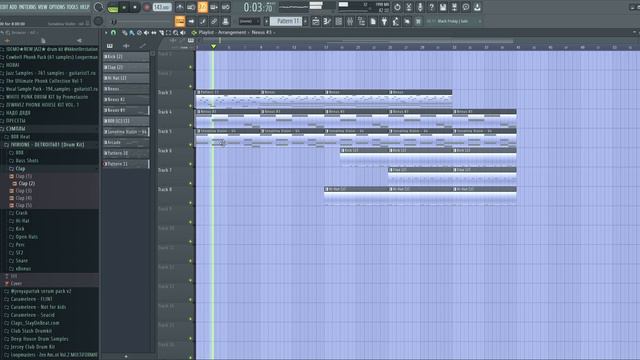The height and width of the screenshot is (360, 640).
Task: Toggle the playlist magnet snap icon
Action: coord(113,33)
